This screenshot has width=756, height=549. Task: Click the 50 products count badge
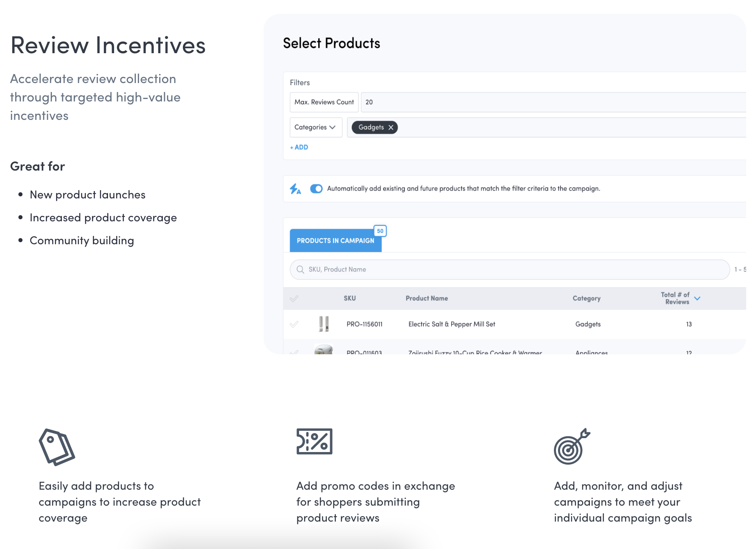380,231
